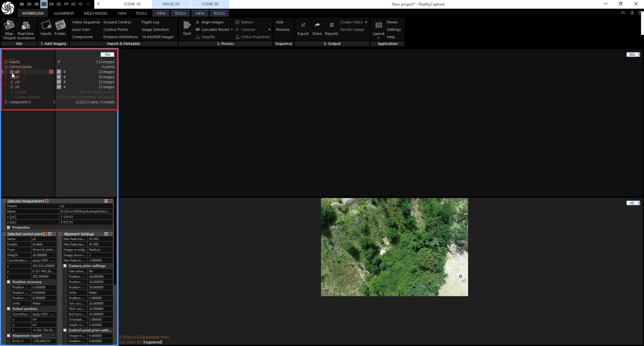Toggle checkbox for control point p4
This screenshot has height=346, width=644.
(59, 82)
